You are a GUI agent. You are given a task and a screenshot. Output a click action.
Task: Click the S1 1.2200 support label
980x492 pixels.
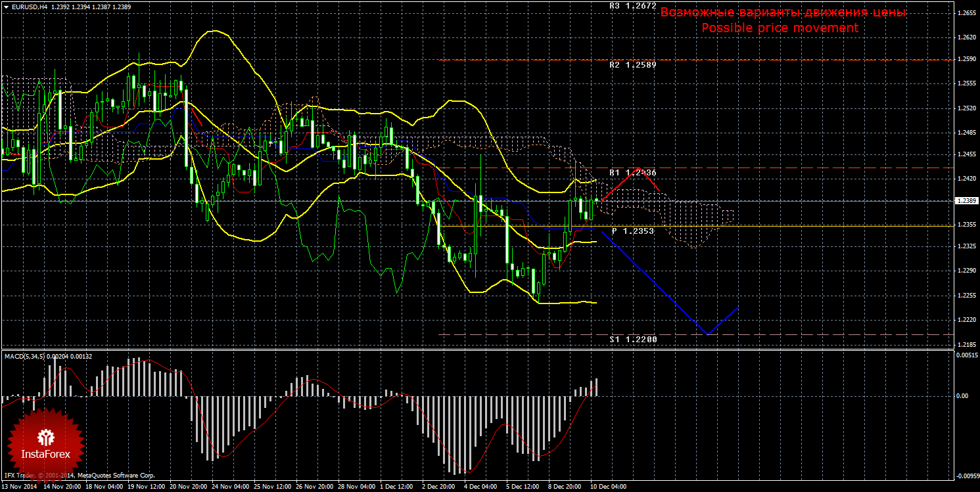(x=632, y=339)
